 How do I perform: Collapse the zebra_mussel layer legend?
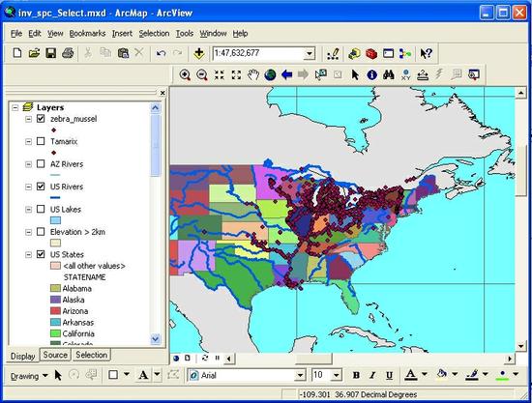coord(28,119)
